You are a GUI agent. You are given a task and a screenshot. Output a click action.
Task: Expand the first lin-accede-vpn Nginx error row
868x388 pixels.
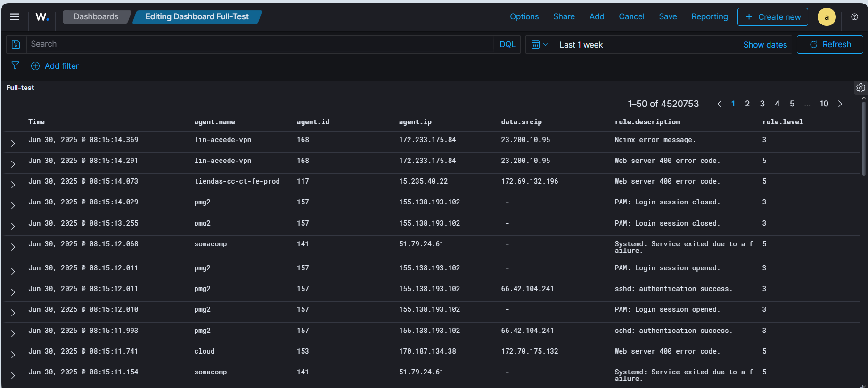[13, 143]
